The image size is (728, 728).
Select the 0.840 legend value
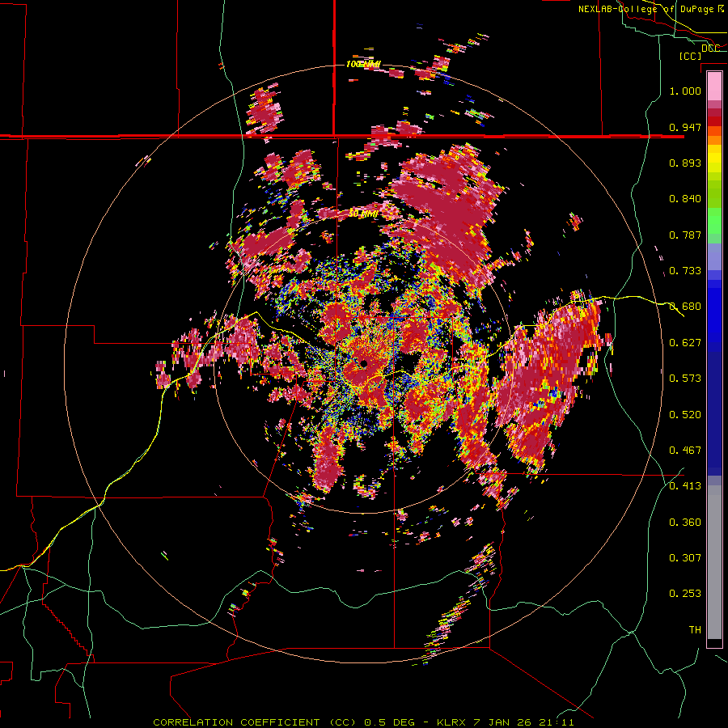[685, 199]
